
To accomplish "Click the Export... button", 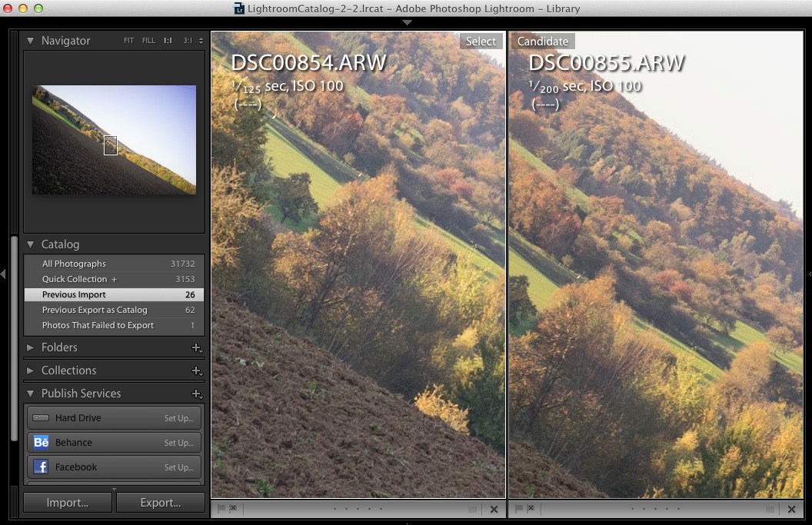I will [161, 503].
